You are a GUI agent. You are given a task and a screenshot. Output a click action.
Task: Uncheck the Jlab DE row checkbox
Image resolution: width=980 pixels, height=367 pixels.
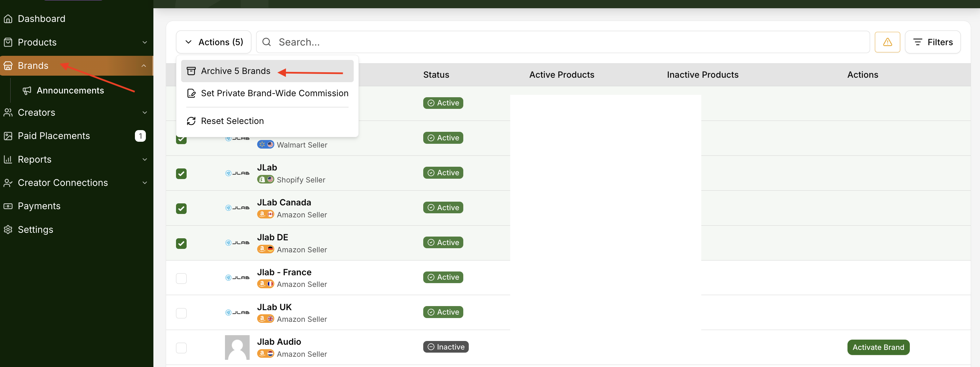pyautogui.click(x=181, y=243)
